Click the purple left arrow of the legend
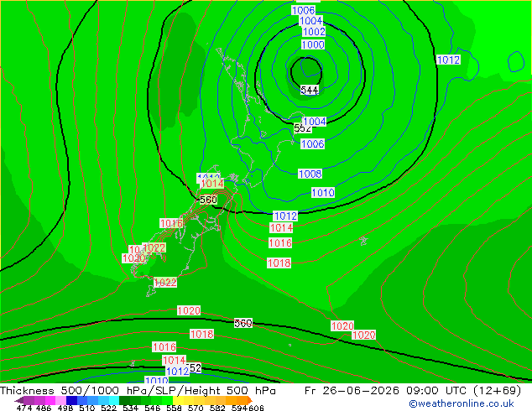 pos(19,401)
